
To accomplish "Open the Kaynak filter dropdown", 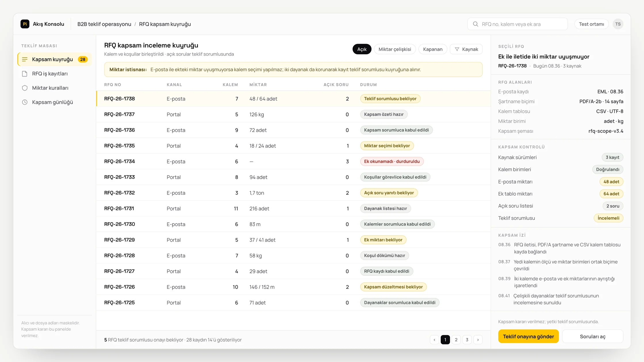I will point(466,49).
